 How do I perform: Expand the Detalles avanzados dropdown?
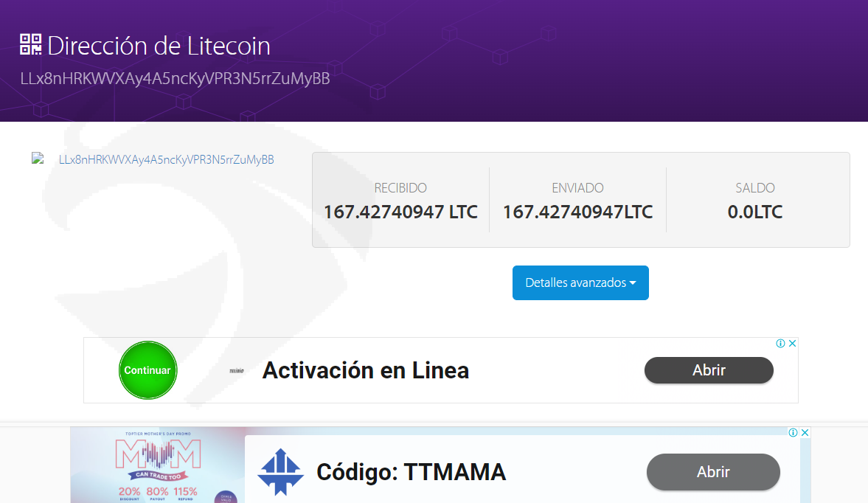click(580, 282)
